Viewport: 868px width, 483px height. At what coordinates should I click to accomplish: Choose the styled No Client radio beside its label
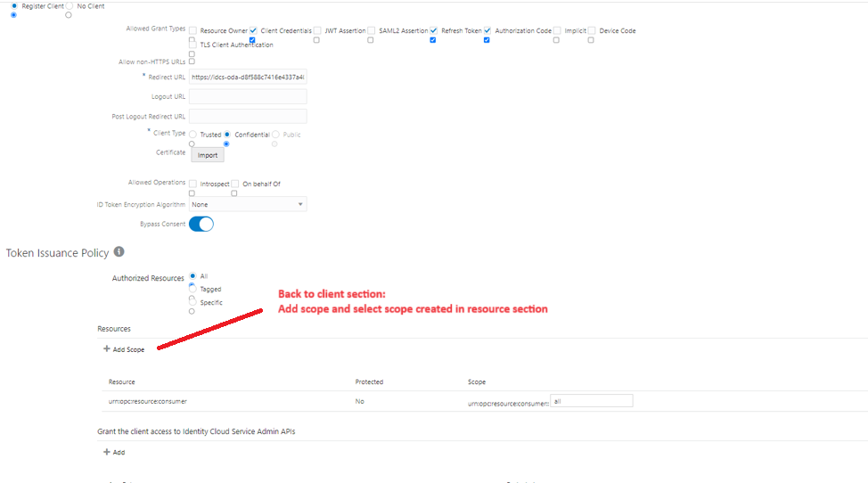click(x=70, y=6)
